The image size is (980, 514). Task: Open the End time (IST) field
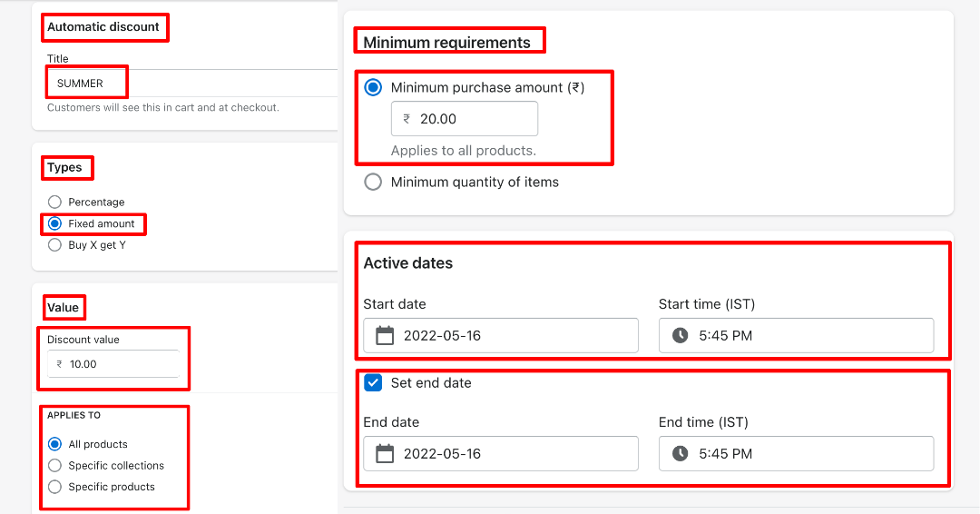pyautogui.click(x=797, y=454)
